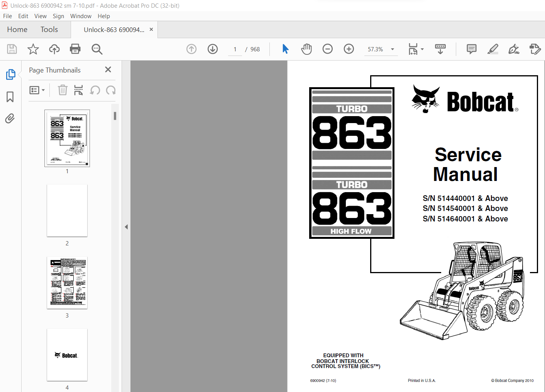Screen dimensions: 545x392
Task: Switch to the Home tab
Action: 17,30
